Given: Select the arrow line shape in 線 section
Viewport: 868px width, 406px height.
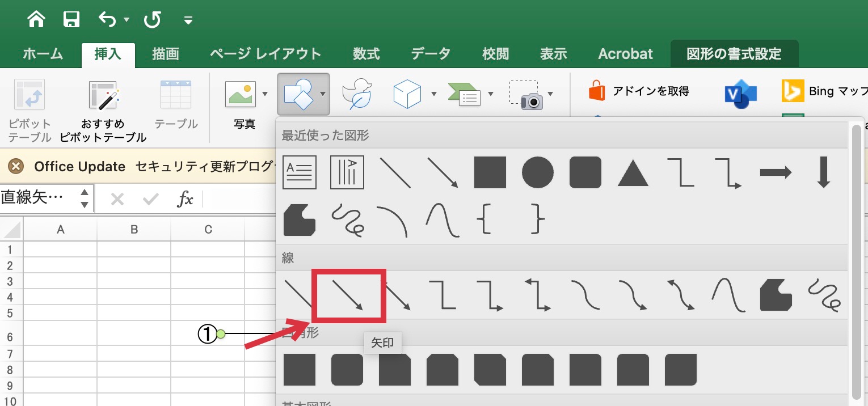Looking at the screenshot, I should pyautogui.click(x=348, y=295).
